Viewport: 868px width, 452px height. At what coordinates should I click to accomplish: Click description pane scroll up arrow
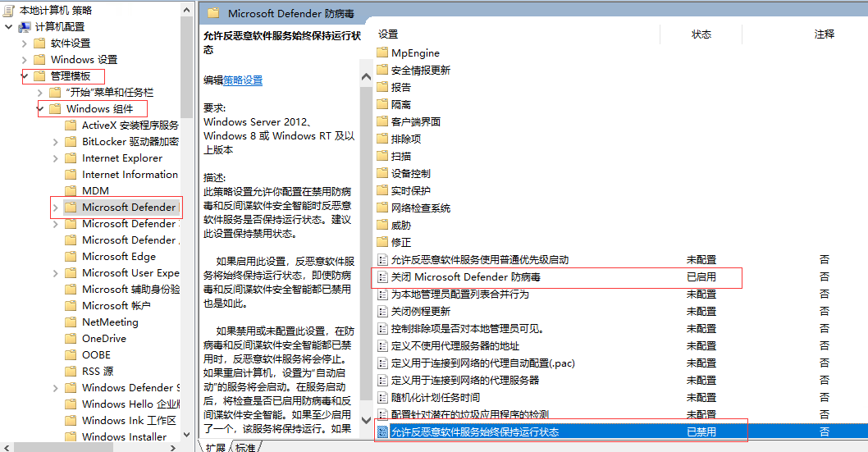(366, 77)
